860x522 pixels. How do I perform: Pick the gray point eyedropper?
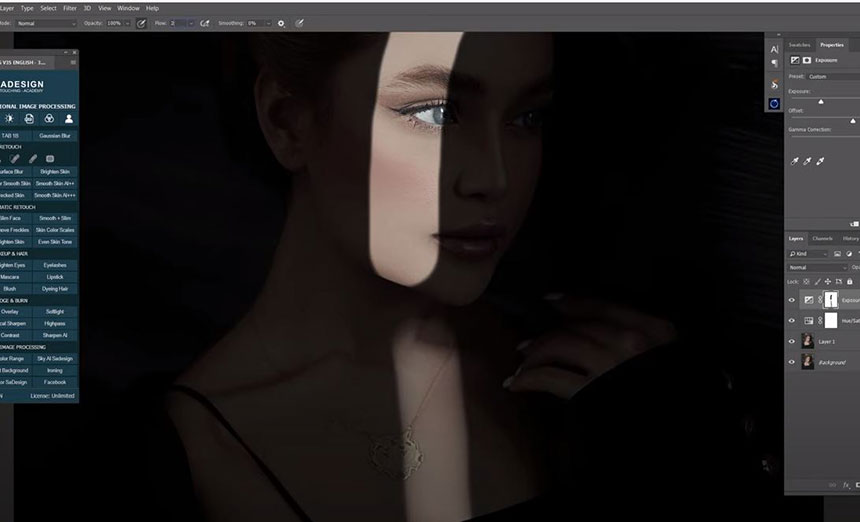807,161
